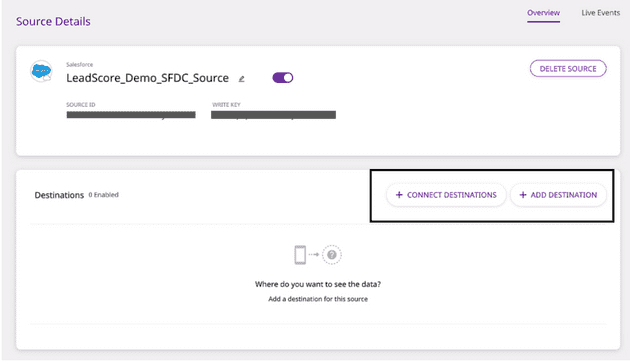Click the Add Destination button
This screenshot has height=364, width=630.
coord(558,195)
